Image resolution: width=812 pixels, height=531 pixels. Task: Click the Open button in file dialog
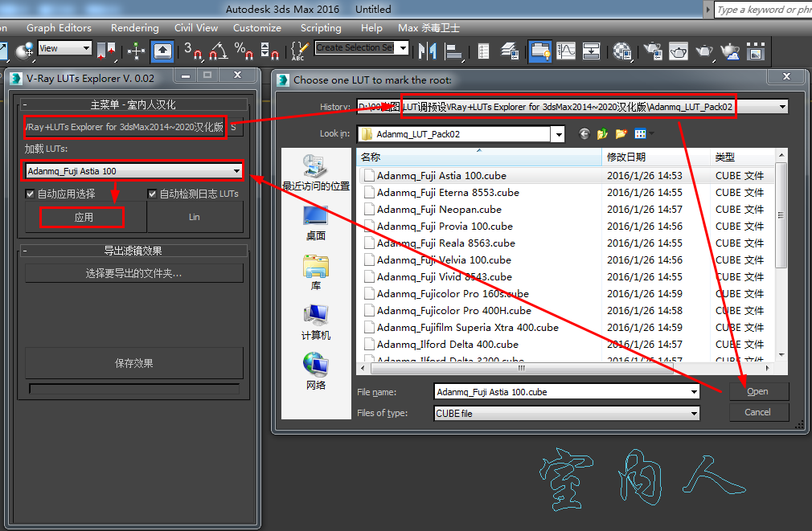point(759,392)
